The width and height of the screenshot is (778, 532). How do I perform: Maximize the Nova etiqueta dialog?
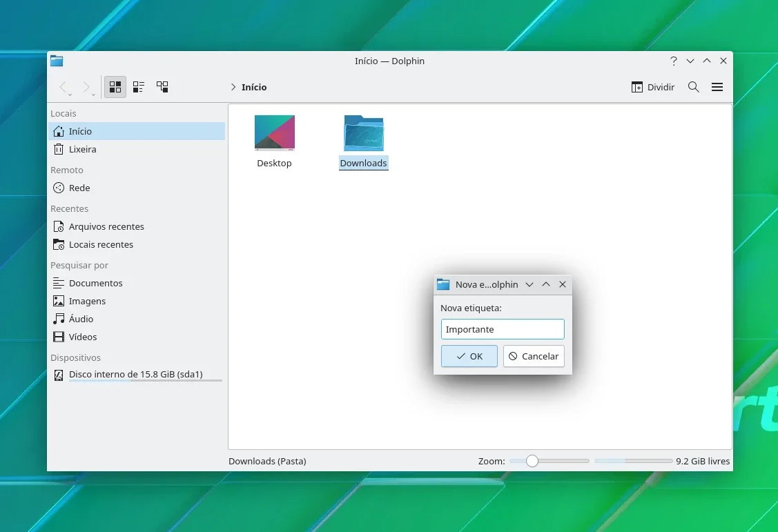(546, 284)
